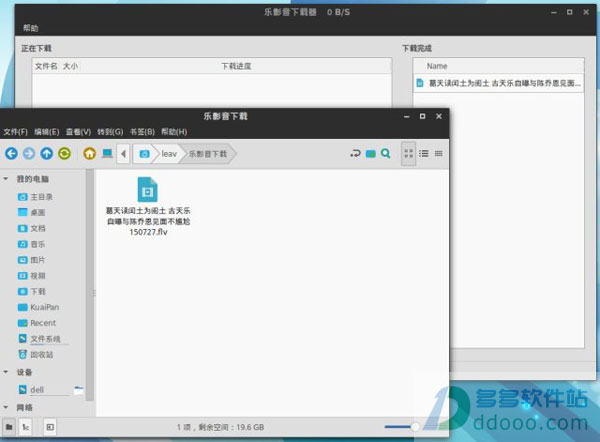Click the leav breadcrumb
Screen dimensions: 600x442
[169, 154]
